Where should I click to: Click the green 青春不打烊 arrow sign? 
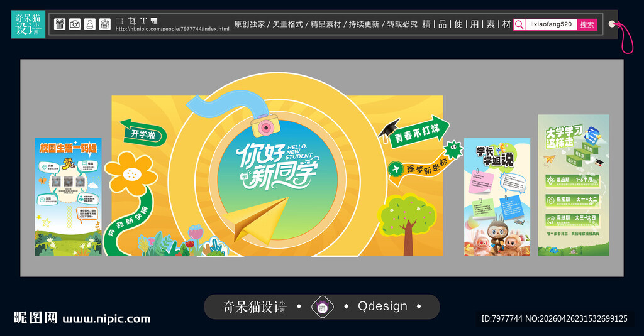(x=419, y=133)
